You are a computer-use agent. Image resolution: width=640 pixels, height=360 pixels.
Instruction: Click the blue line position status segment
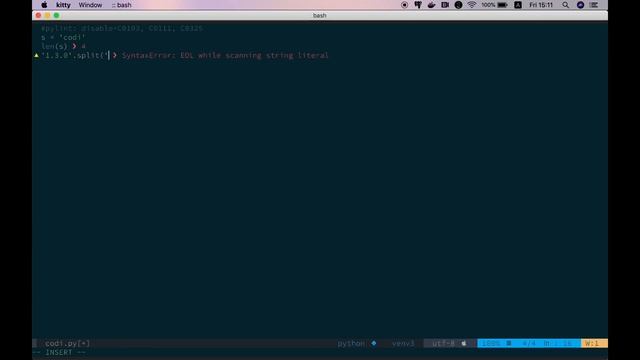[529, 343]
